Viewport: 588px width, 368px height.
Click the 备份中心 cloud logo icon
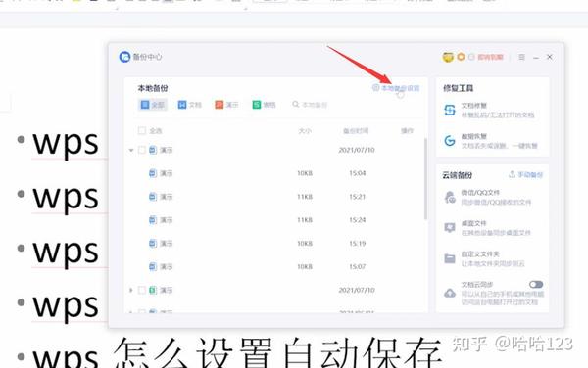pyautogui.click(x=124, y=57)
